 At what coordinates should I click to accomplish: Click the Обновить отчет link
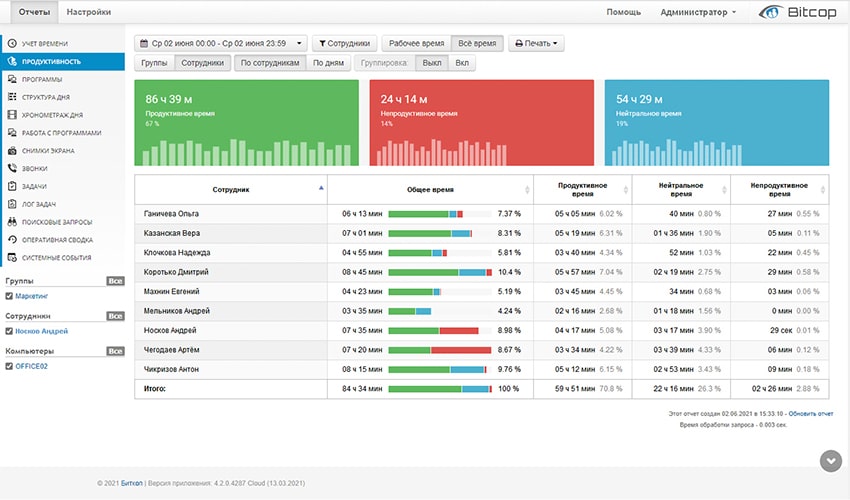tap(809, 413)
